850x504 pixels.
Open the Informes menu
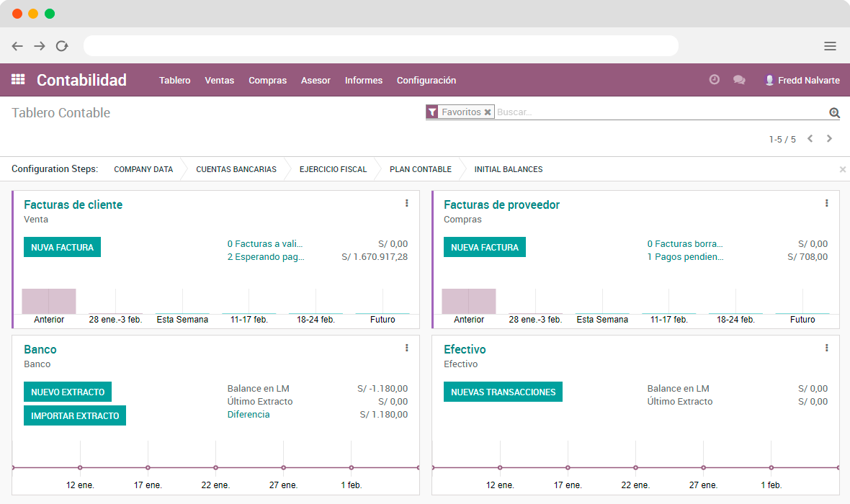pos(364,81)
